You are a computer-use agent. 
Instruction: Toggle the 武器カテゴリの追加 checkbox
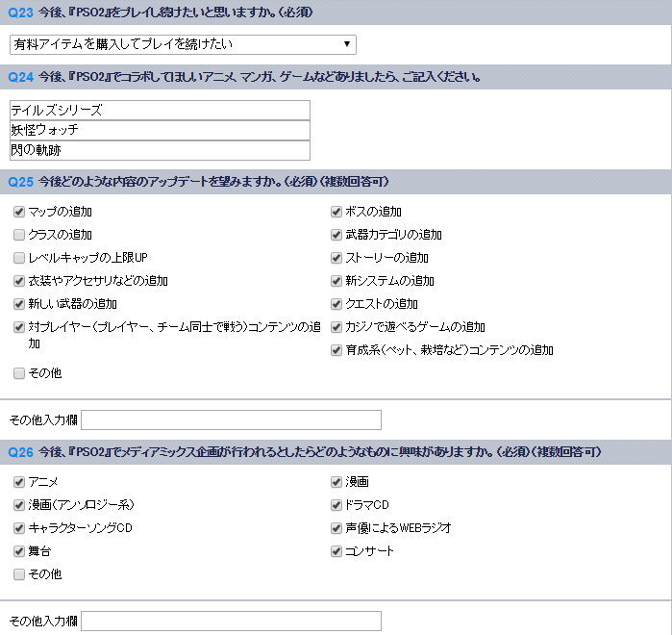tap(336, 235)
